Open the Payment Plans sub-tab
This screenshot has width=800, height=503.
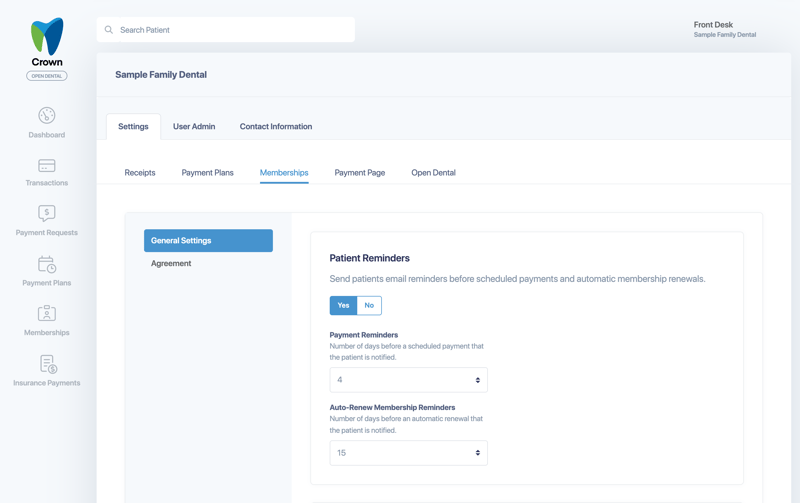click(208, 172)
